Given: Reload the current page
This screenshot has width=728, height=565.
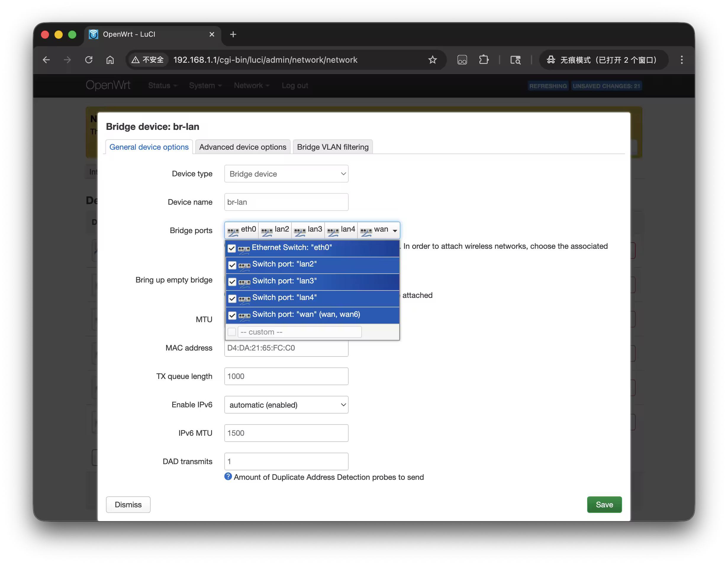Looking at the screenshot, I should [x=89, y=60].
